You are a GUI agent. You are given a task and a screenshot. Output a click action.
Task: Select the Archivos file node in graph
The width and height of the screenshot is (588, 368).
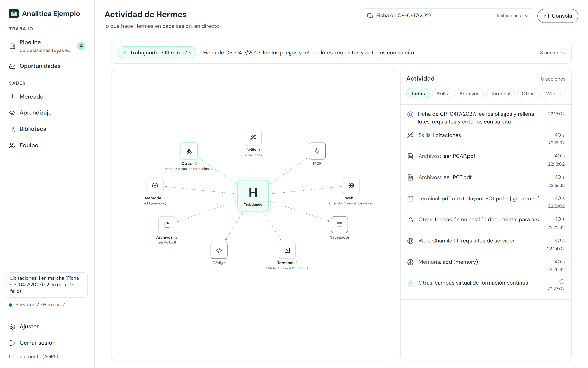click(x=167, y=225)
